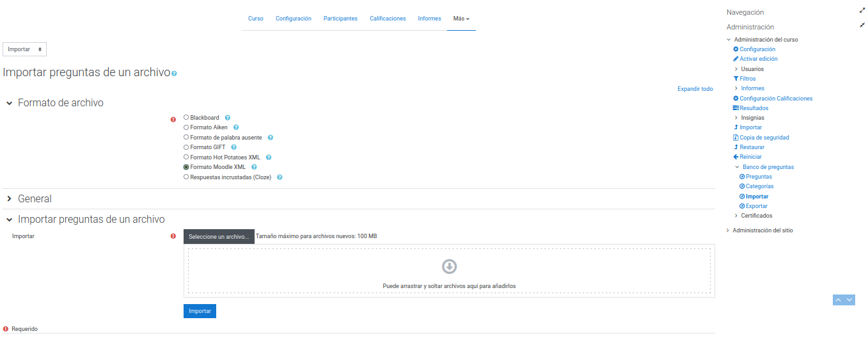Screen dimensions: 868x338
Task: Click the blue Importar submit button
Action: click(x=200, y=311)
